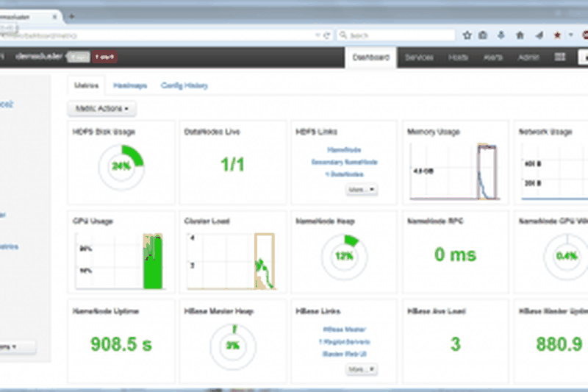Open the Network Usage chart

554,171
